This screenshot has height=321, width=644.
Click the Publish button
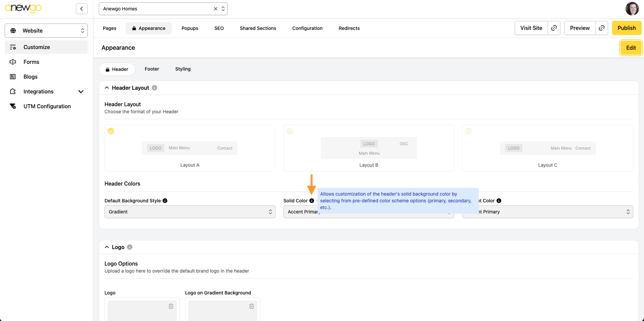[627, 28]
